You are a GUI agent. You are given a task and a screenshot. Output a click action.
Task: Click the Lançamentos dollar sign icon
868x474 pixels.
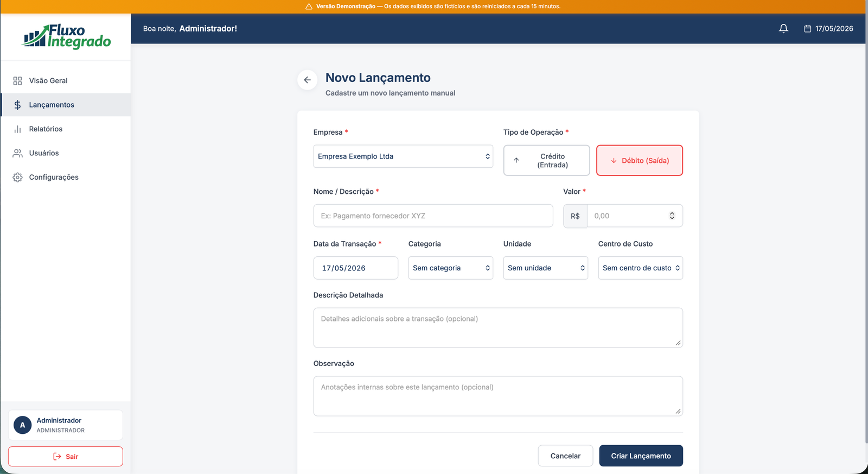[x=17, y=105]
